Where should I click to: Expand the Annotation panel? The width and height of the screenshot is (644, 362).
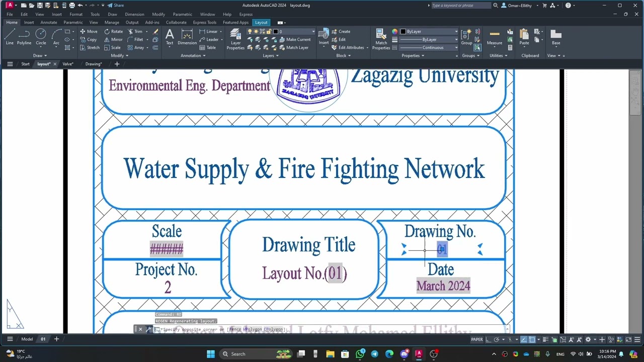(x=193, y=55)
